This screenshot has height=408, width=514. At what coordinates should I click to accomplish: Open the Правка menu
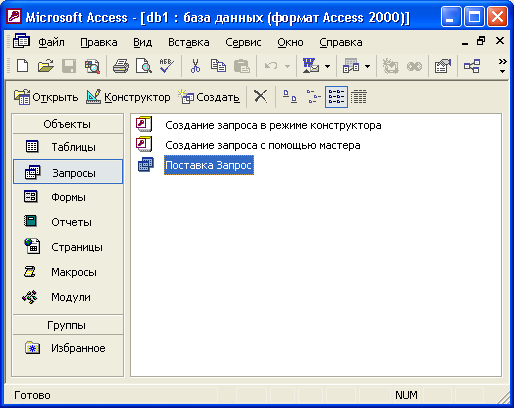[99, 42]
